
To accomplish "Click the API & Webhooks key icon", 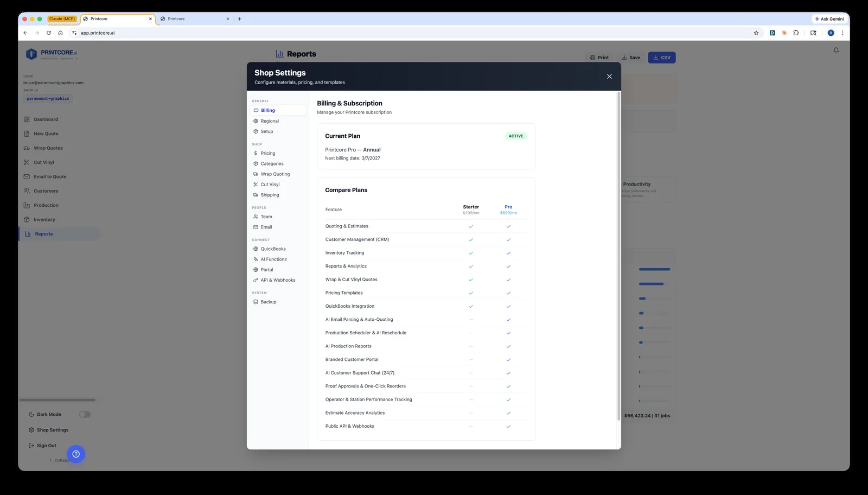I will click(256, 280).
